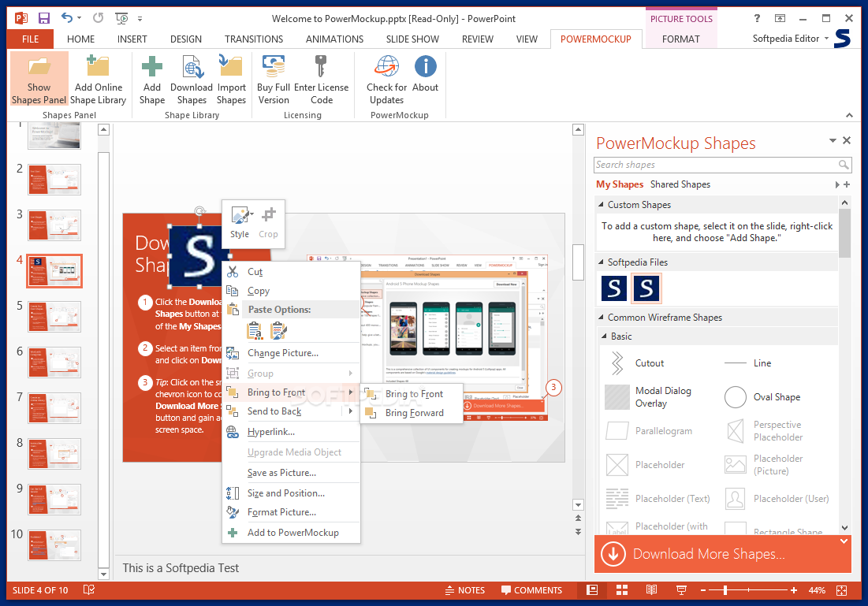The image size is (868, 606).
Task: Start Slide Show from status bar
Action: [681, 590]
